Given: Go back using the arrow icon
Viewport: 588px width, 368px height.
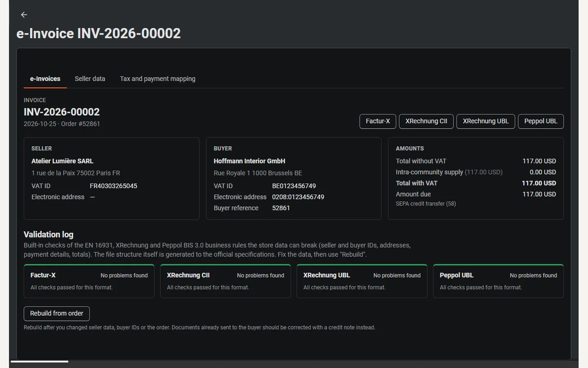Looking at the screenshot, I should 24,15.
